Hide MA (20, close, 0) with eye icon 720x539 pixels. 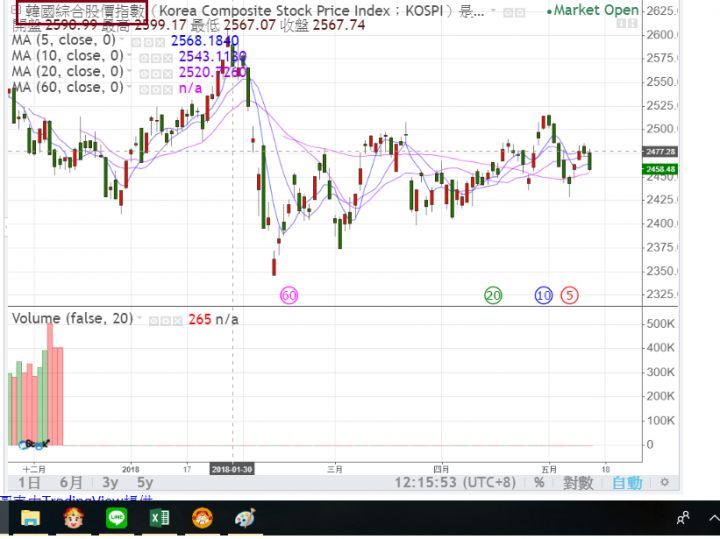[x=144, y=74]
